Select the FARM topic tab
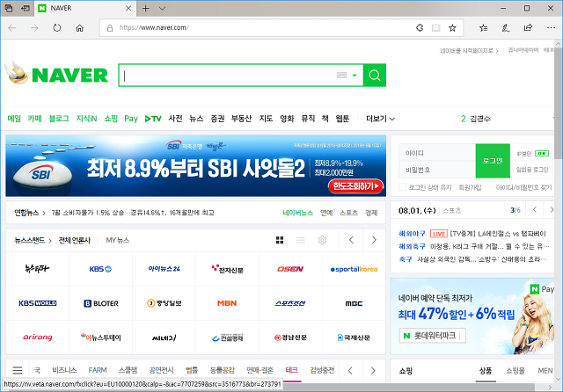Viewport: 563px width, 392px height. (98, 370)
